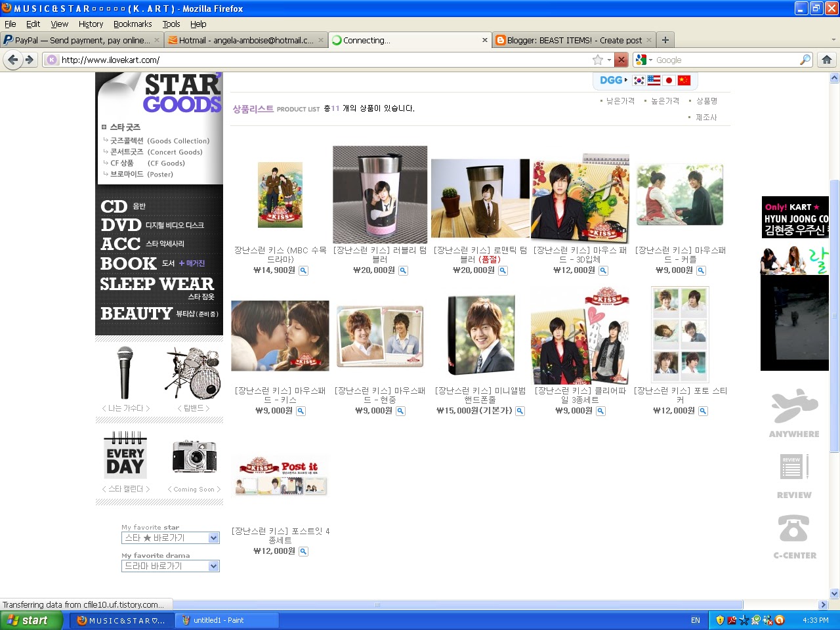Viewport: 840px width, 630px height.
Task: Click magnifier icon next to ₩15,000 price
Action: coord(520,411)
